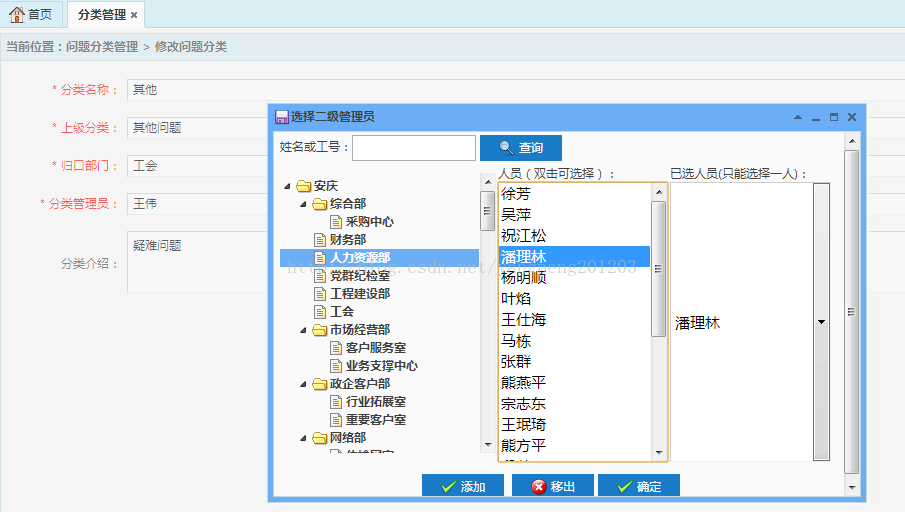Viewport: 905px width, 512px height.
Task: Open the 首页 tab
Action: coord(31,14)
